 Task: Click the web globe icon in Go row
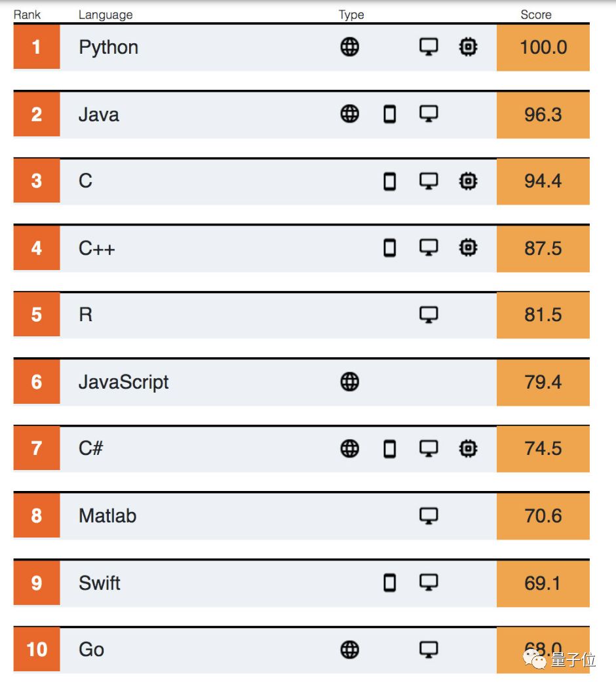pyautogui.click(x=350, y=650)
